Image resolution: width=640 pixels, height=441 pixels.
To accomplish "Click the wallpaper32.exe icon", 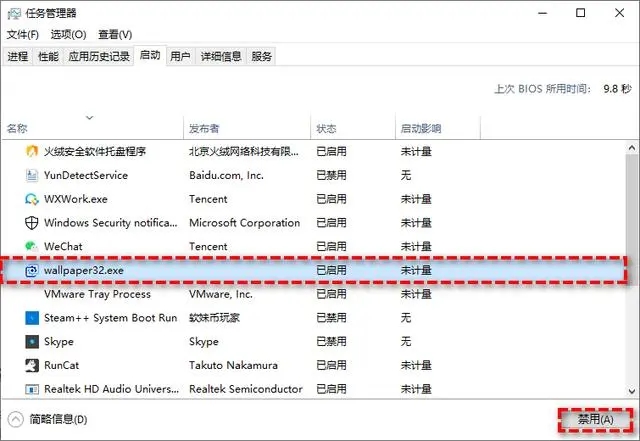I will point(32,270).
